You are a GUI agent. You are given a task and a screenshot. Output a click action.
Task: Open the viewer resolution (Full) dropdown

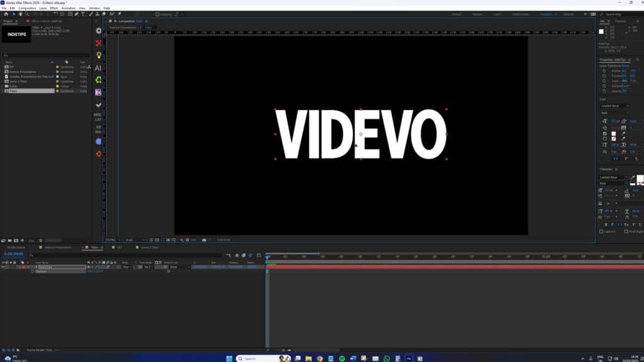[135, 239]
